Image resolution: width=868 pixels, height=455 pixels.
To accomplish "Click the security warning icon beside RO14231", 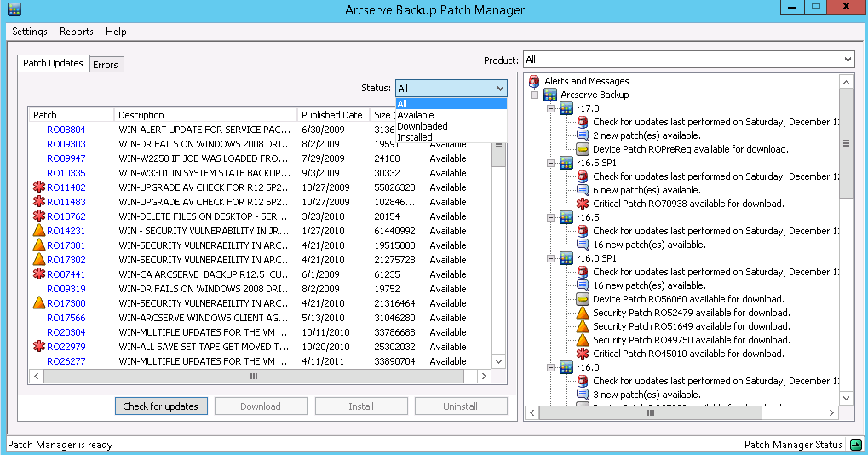I will pyautogui.click(x=38, y=231).
